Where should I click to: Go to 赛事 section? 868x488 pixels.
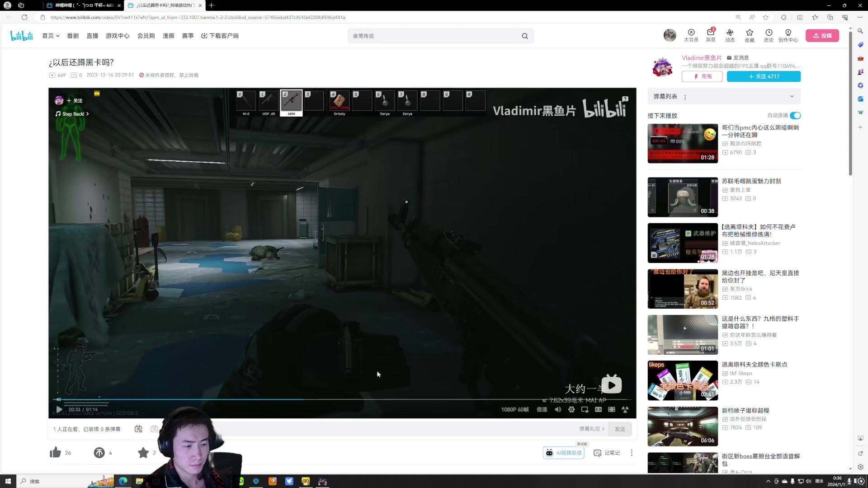188,36
